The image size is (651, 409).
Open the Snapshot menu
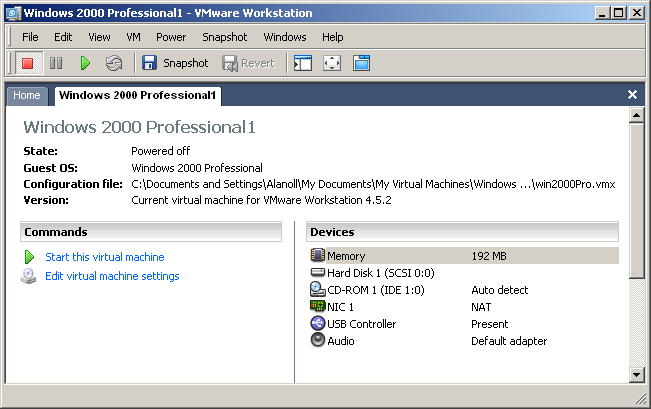225,37
